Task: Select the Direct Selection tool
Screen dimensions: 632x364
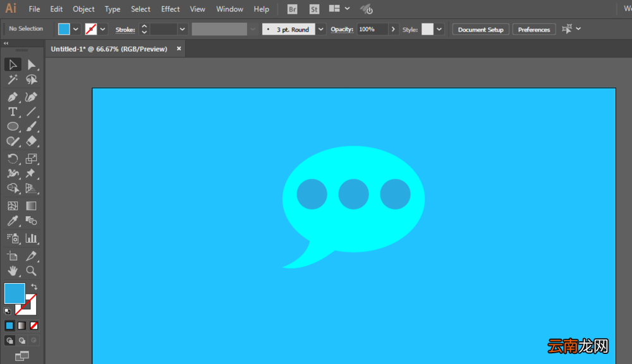Action: (31, 64)
